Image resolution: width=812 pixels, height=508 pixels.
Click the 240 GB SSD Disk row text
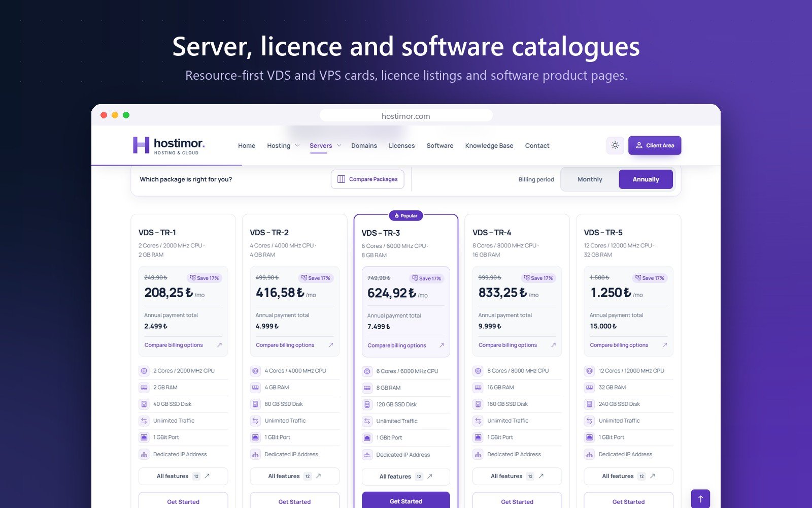pos(619,404)
